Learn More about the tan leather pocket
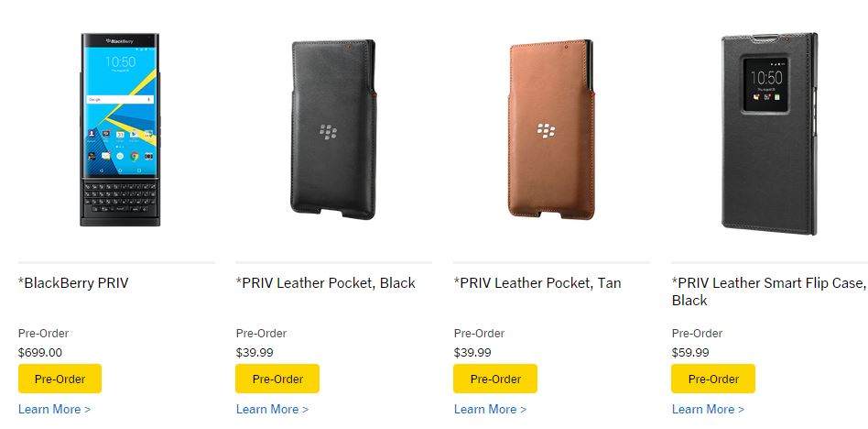This screenshot has height=429, width=868. point(490,409)
